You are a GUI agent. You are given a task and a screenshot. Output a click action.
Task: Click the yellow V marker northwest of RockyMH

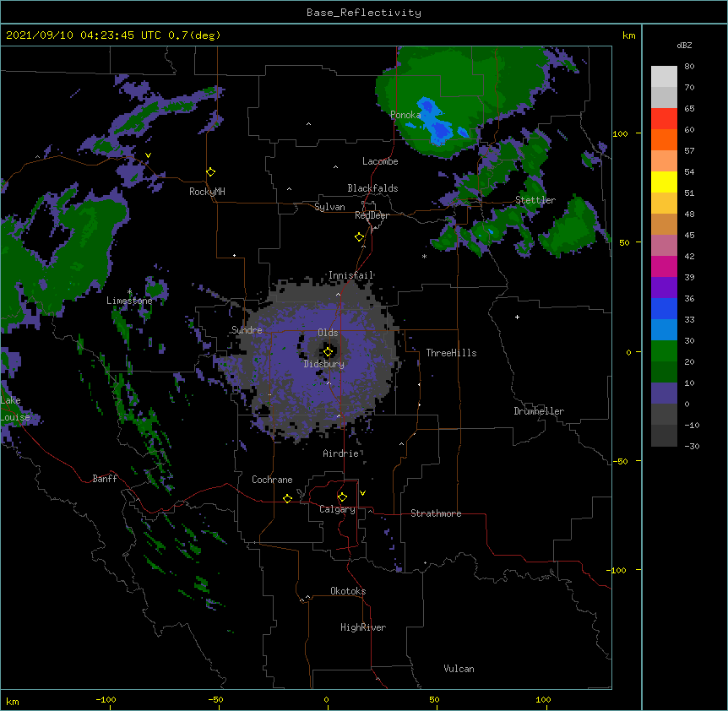148,155
